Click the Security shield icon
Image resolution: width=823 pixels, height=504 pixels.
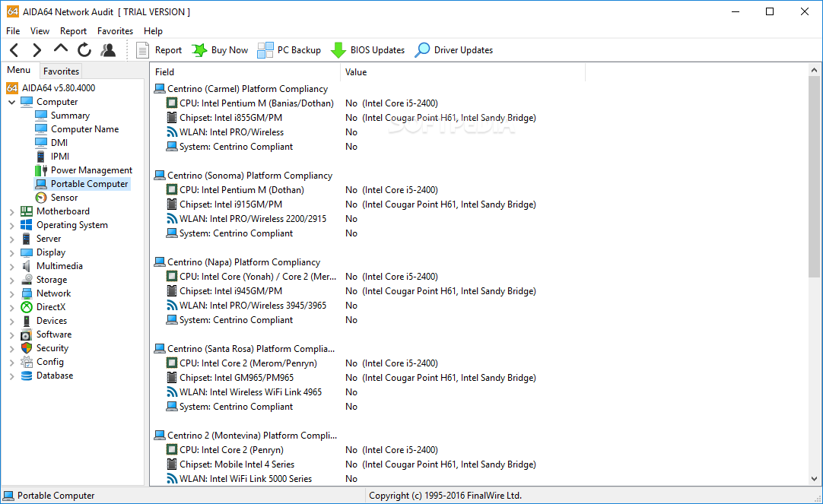(x=27, y=347)
